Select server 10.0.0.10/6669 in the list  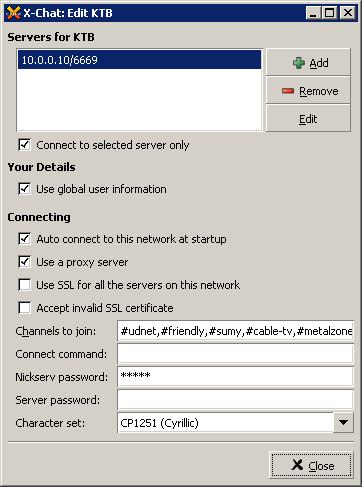point(139,60)
